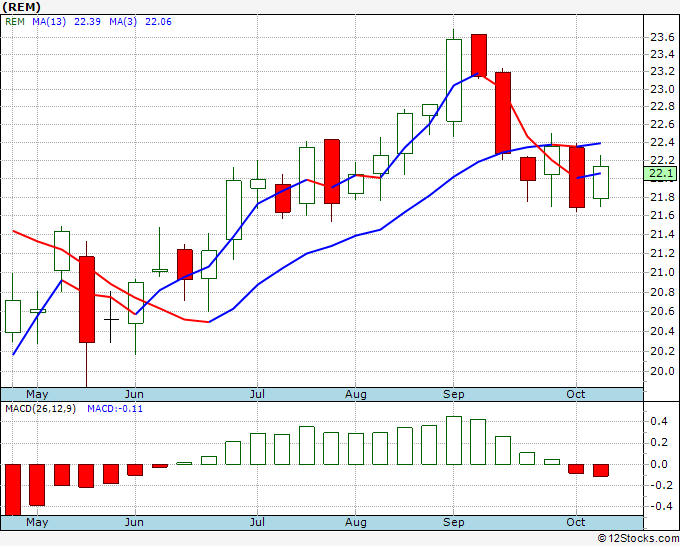The image size is (680, 546).
Task: Click the MA(13) legend label
Action: coord(49,21)
